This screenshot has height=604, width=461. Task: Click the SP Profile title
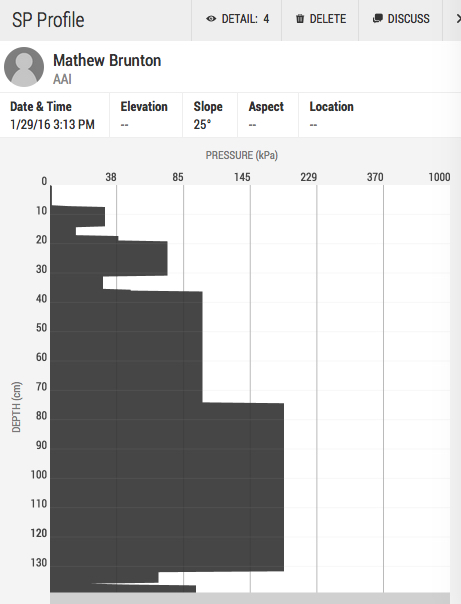(48, 20)
